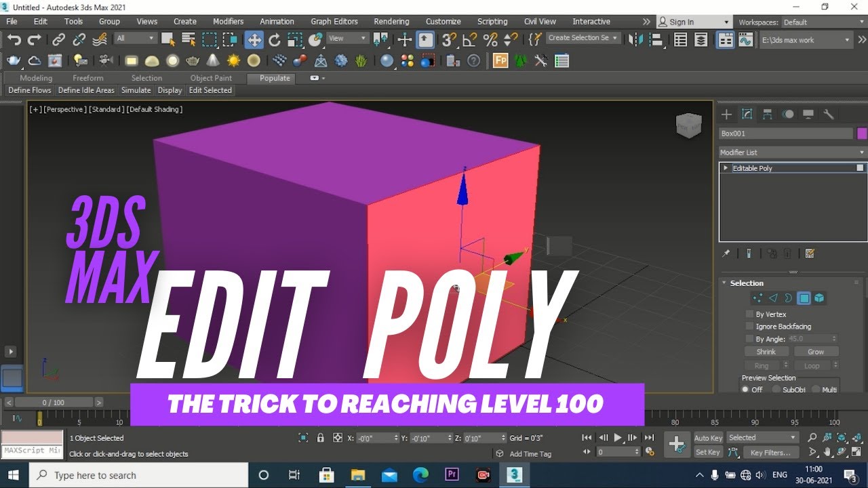
Task: Toggle the Auto Key mode
Action: [x=708, y=438]
